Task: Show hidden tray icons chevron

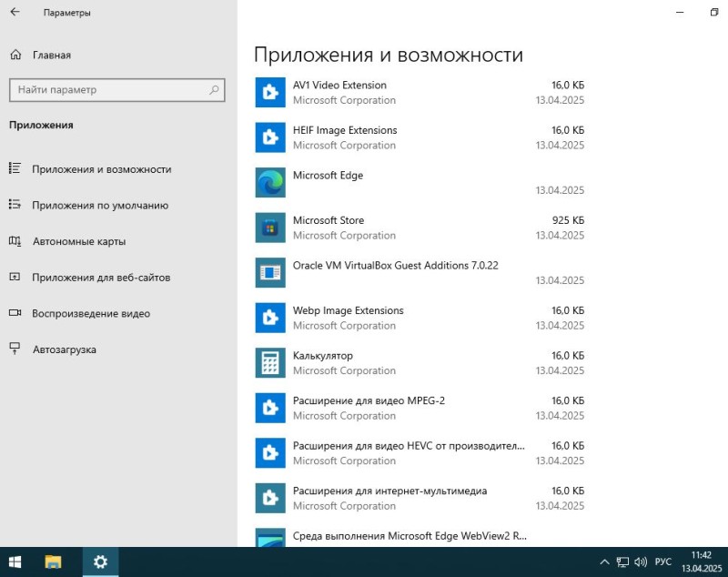Action: (604, 562)
